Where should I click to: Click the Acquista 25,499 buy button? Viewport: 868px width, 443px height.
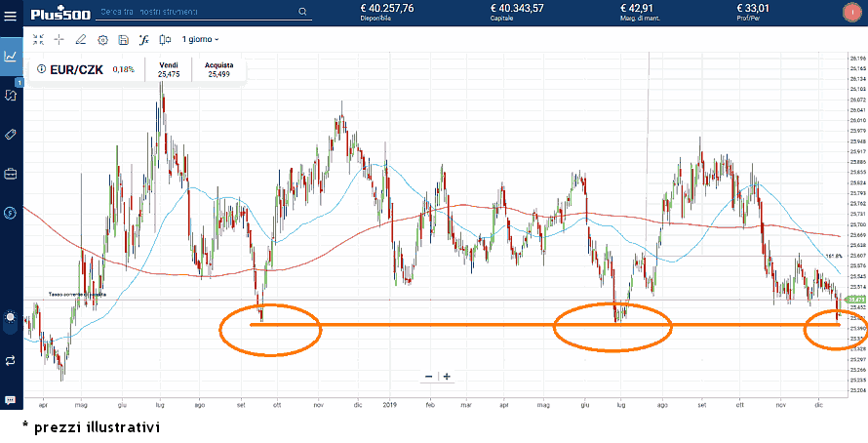tap(218, 68)
